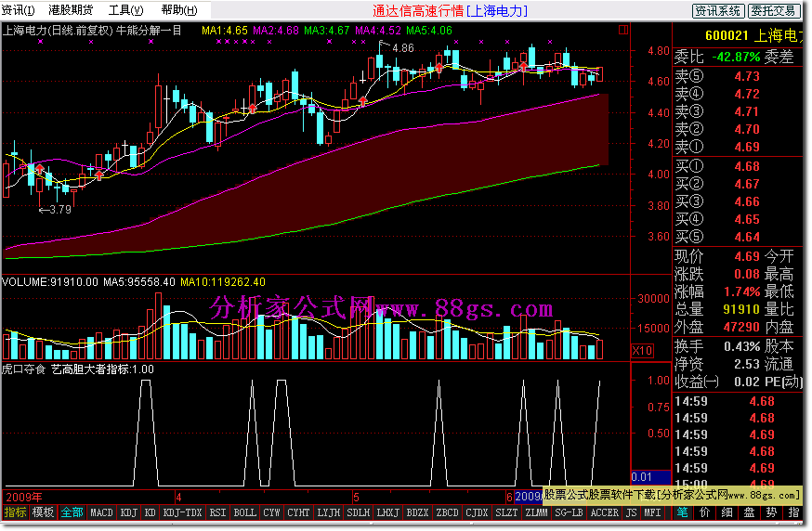Select the 笔 tab in quote panel
812x531 pixels.
(x=683, y=512)
